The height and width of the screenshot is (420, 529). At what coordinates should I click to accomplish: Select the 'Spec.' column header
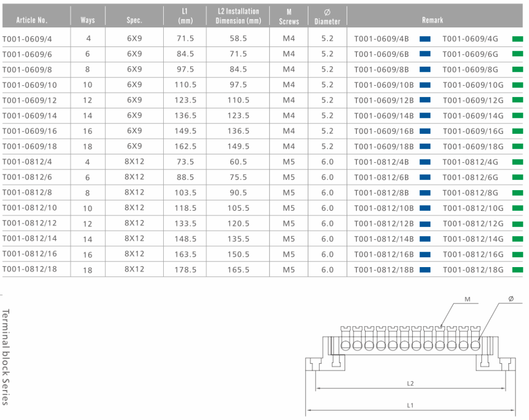click(x=134, y=20)
